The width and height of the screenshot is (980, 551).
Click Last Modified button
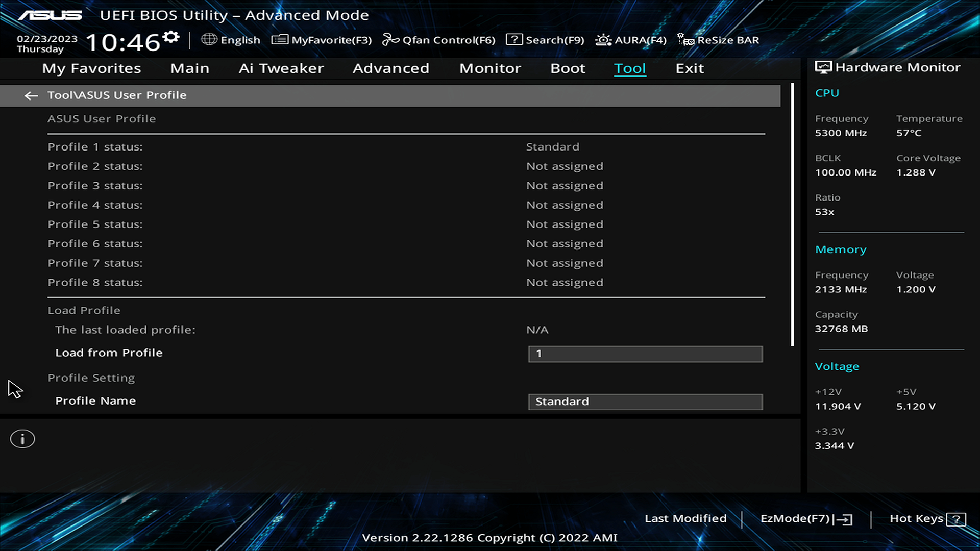pyautogui.click(x=685, y=518)
